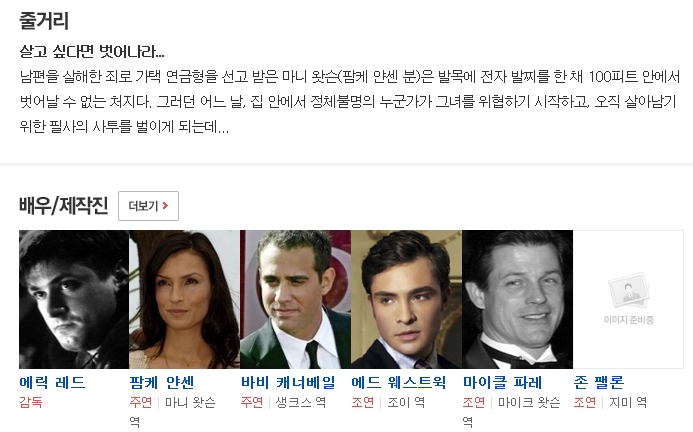Open the 바비 캐너베일 name link
The width and height of the screenshot is (693, 432).
pyautogui.click(x=288, y=382)
